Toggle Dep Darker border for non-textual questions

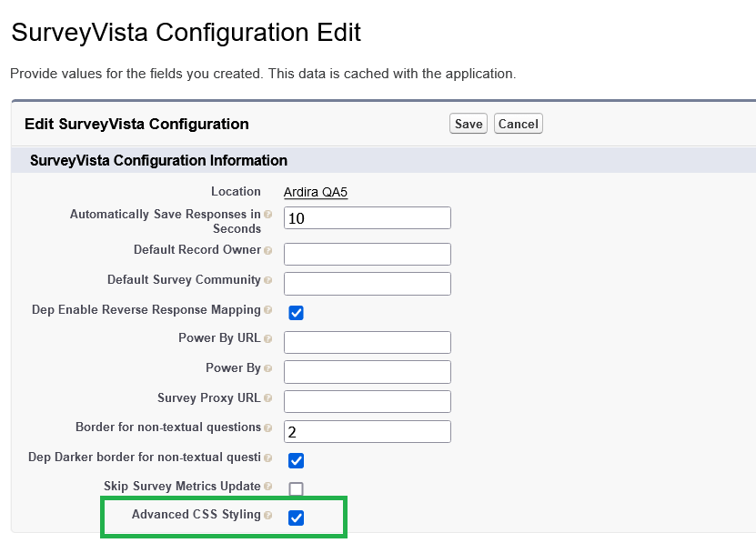point(296,460)
